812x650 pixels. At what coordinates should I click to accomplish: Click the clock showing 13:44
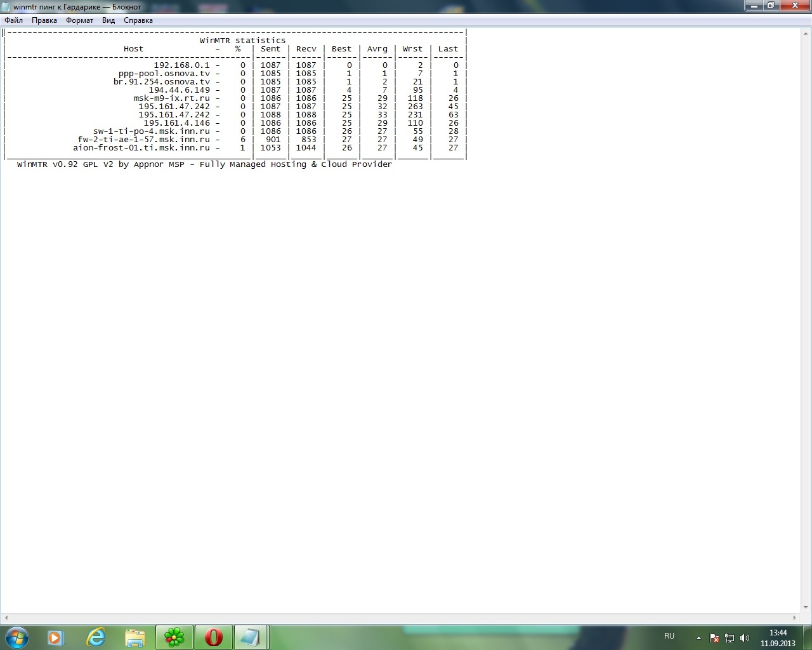click(778, 637)
